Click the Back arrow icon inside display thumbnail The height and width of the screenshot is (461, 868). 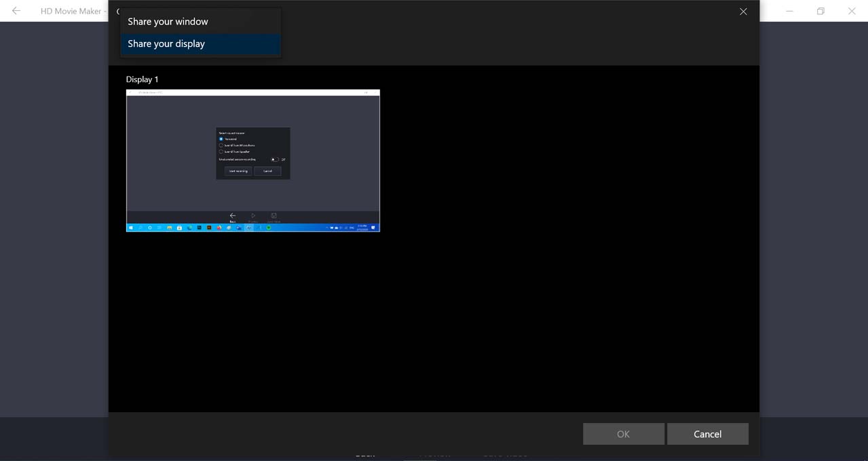coord(233,216)
